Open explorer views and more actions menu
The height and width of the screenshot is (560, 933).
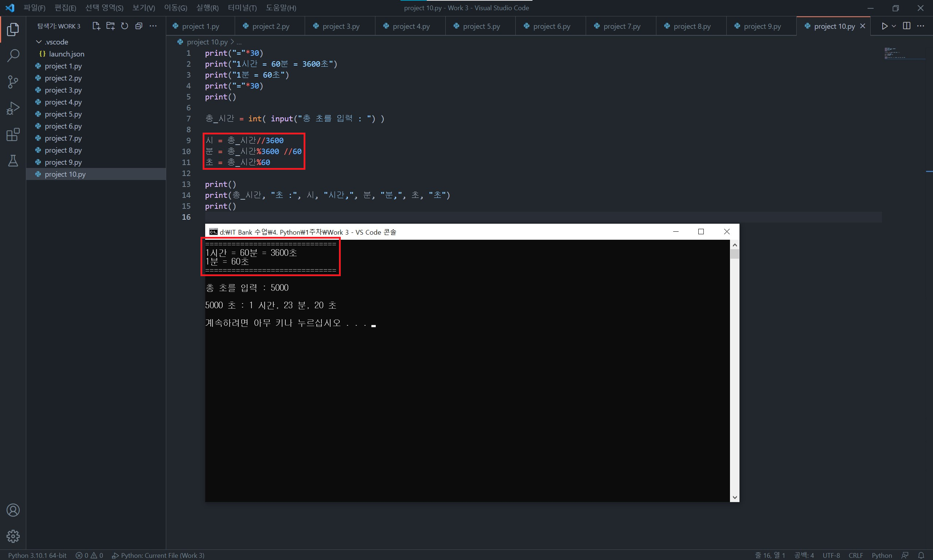click(153, 26)
